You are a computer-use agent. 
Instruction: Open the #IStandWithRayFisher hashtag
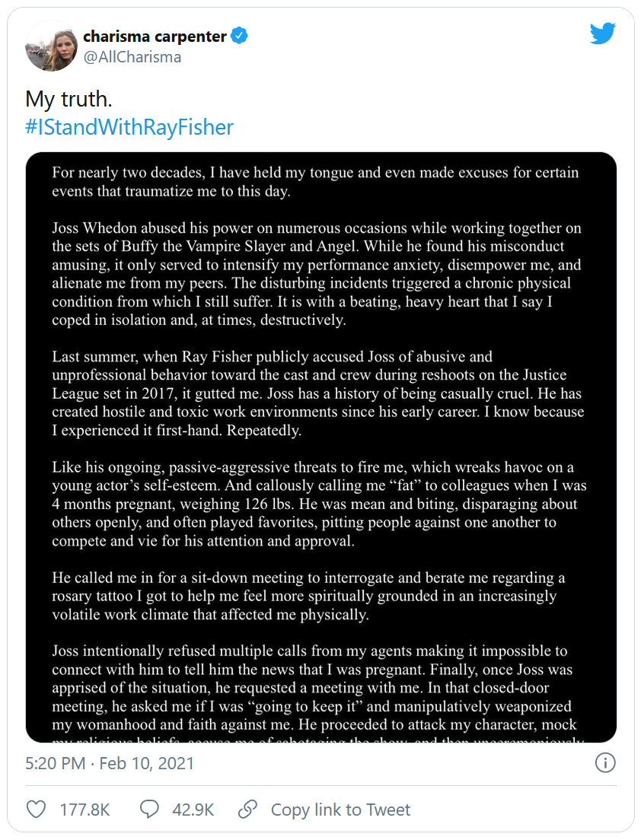tap(129, 127)
